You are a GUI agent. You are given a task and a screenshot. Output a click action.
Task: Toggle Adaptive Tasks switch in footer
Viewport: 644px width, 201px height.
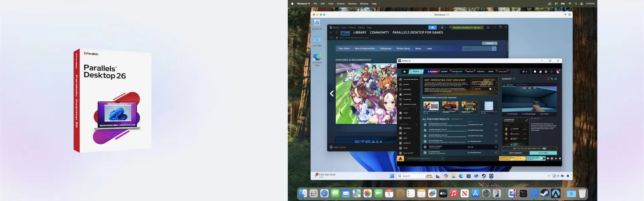point(542,158)
